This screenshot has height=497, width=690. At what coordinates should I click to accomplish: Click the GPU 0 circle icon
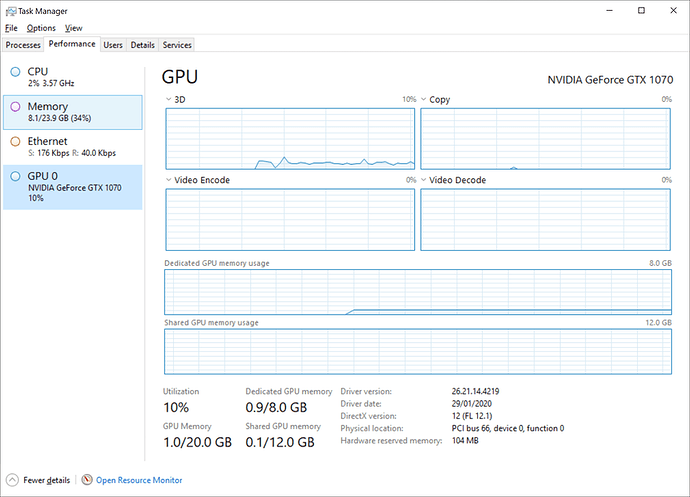coord(15,176)
